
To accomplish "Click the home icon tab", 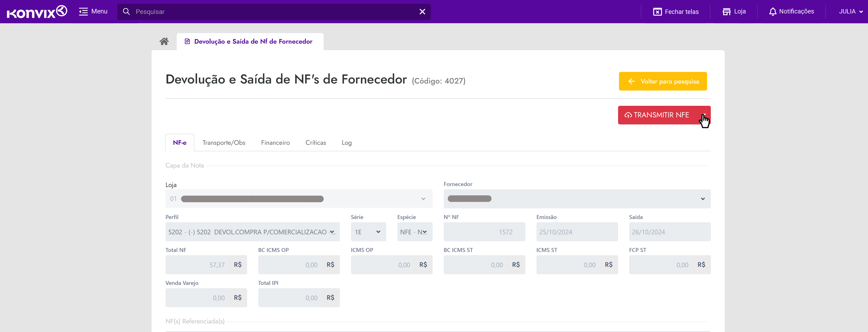I will 164,42.
